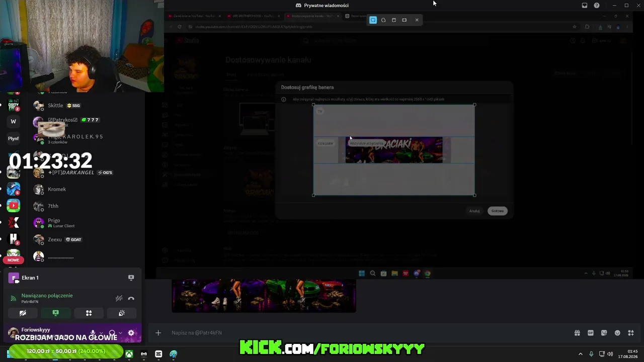Open the Discord help icon
644x362 pixels.
(x=597, y=6)
